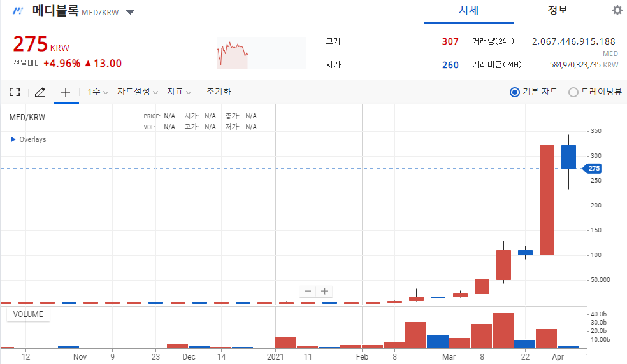This screenshot has width=627, height=364.
Task: Open the 1주 interval dropdown
Action: pos(98,92)
